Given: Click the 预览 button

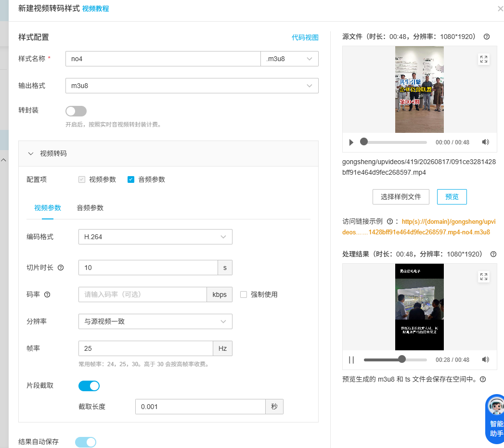Looking at the screenshot, I should [x=452, y=197].
